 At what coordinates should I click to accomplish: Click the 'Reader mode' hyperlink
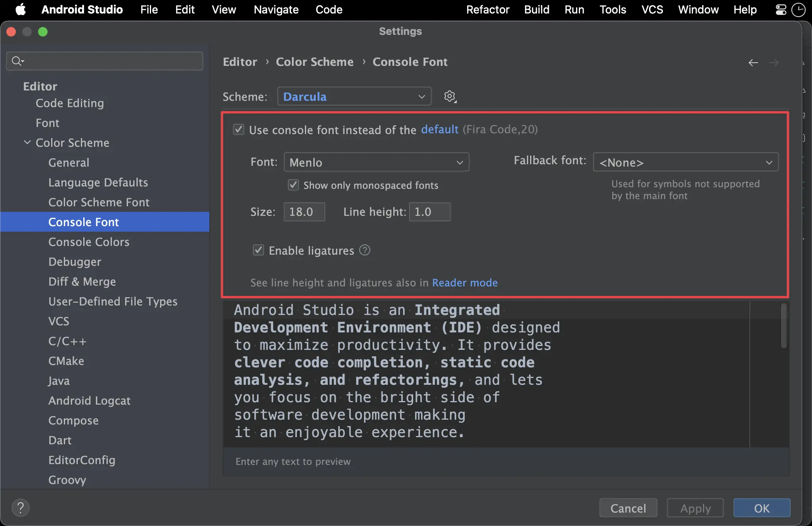465,282
